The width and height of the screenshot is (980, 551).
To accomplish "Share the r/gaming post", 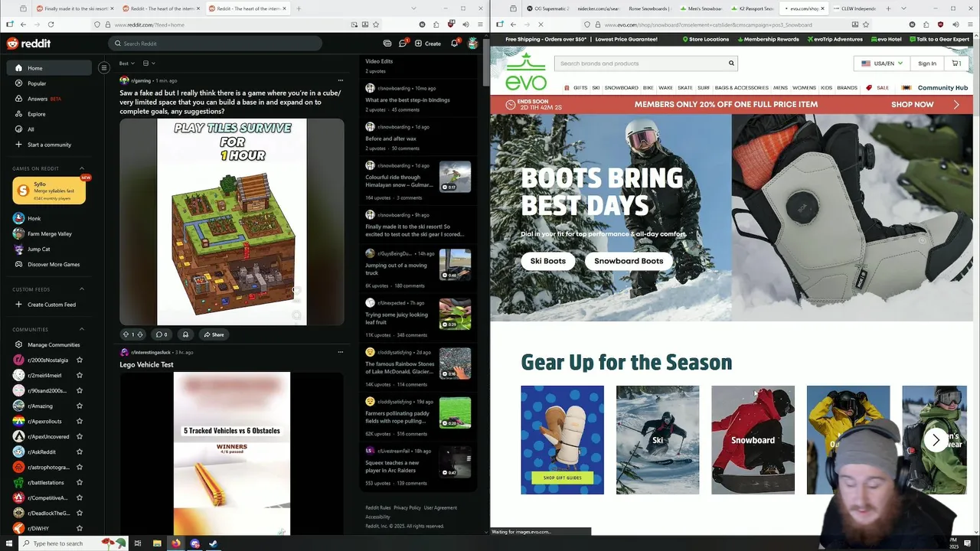I will coord(214,334).
